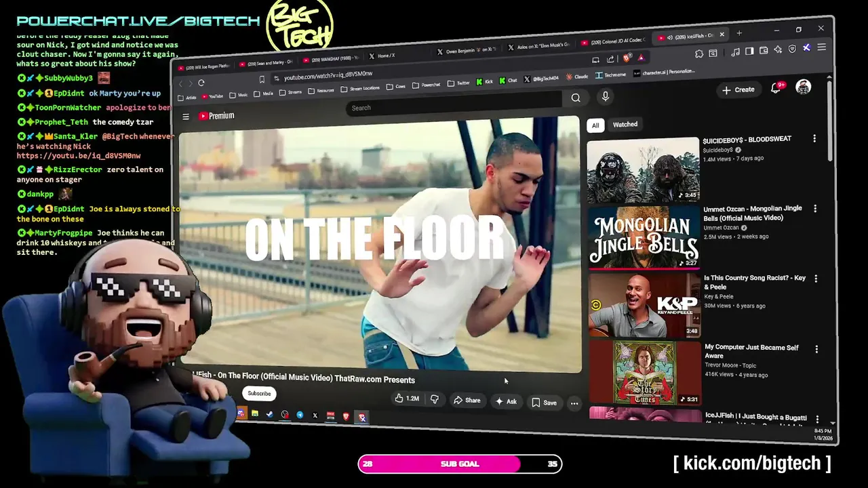Viewport: 868px width, 488px height.
Task: Toggle the browser sidebar panel icon
Action: click(x=749, y=51)
